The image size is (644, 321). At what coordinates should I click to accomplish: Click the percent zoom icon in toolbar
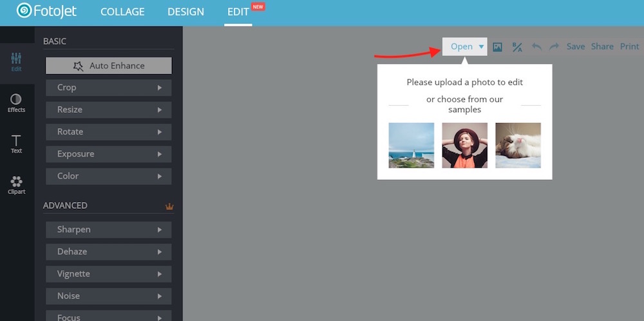tap(517, 46)
